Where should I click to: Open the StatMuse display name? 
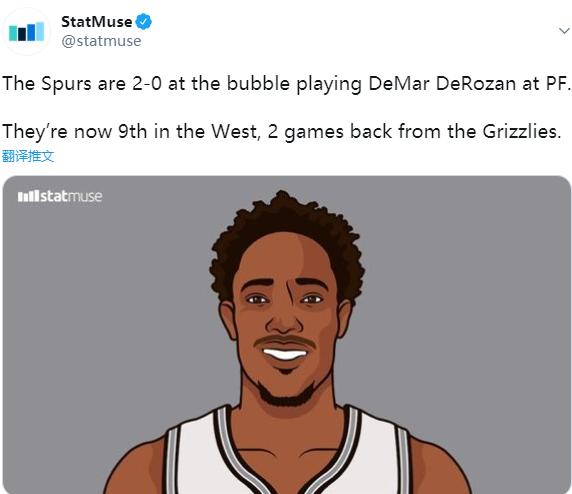(97, 22)
